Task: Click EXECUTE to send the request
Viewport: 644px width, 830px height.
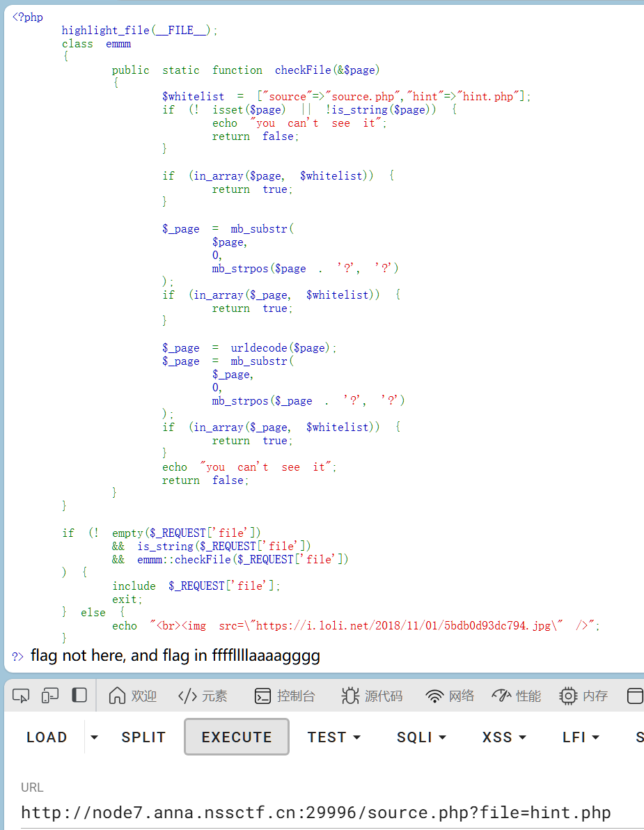Action: click(x=237, y=737)
